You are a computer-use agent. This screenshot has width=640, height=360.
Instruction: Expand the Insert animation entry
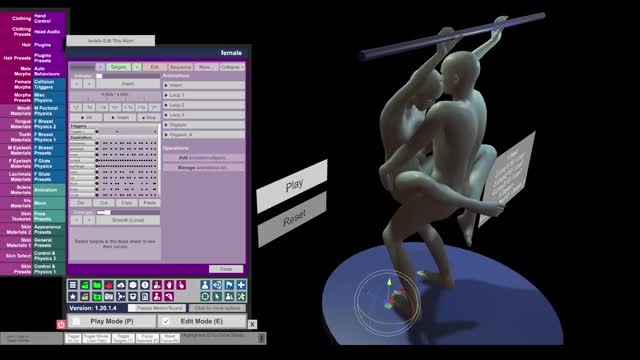tap(204, 85)
